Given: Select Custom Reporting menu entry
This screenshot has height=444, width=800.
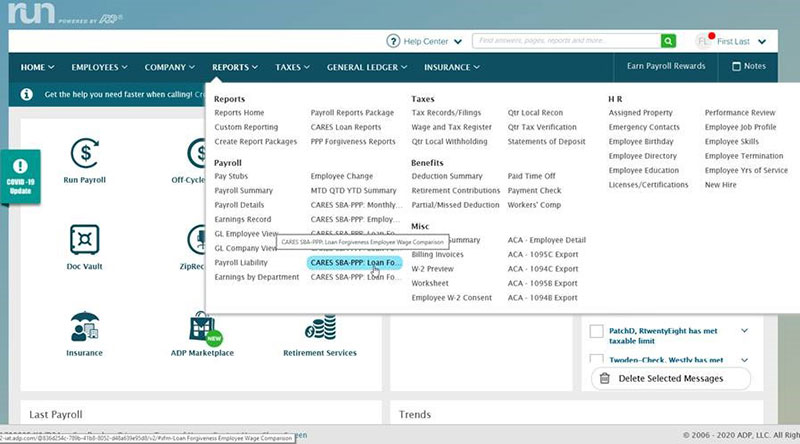Looking at the screenshot, I should 246,127.
